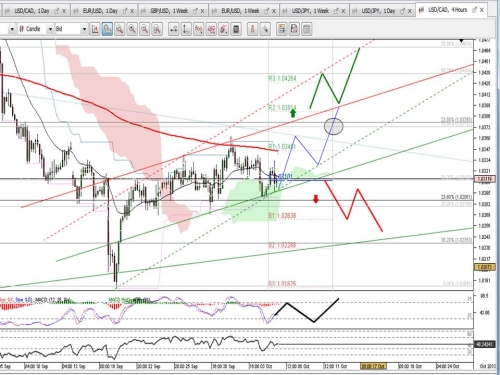This screenshot has width=500, height=375.
Task: Click the first magnifier zoom icon
Action: [x=120, y=29]
